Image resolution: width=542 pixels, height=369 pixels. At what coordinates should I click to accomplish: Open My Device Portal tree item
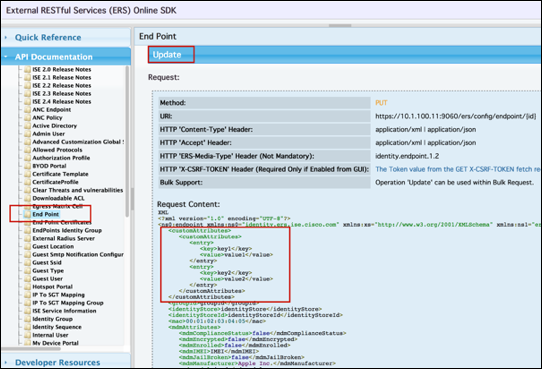(x=55, y=343)
